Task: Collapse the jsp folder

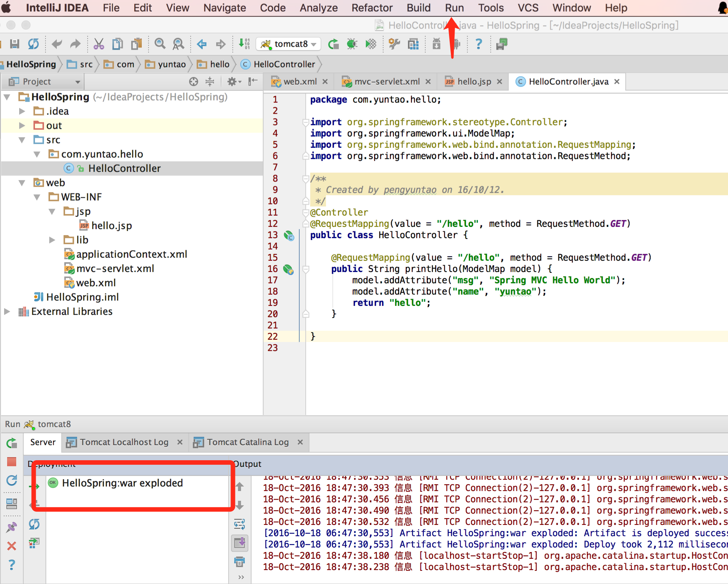Action: [x=52, y=211]
